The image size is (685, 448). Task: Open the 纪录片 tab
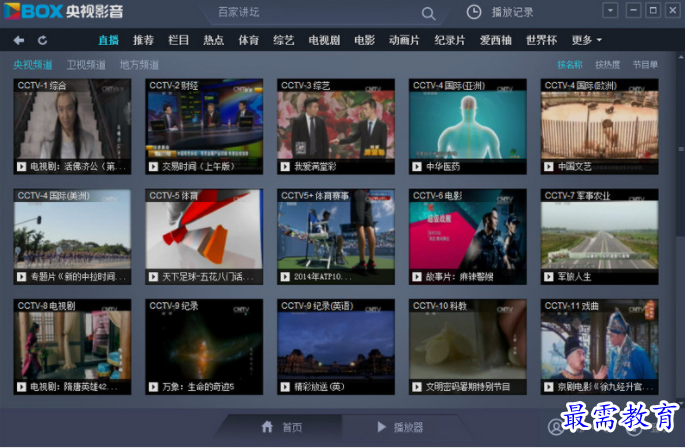pyautogui.click(x=450, y=40)
